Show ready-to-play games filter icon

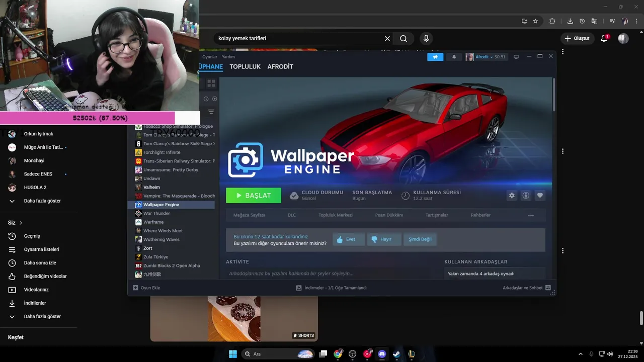click(214, 99)
